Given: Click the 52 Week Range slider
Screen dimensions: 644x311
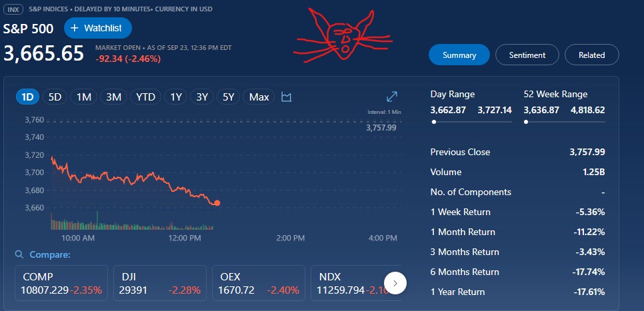Looking at the screenshot, I should point(564,122).
